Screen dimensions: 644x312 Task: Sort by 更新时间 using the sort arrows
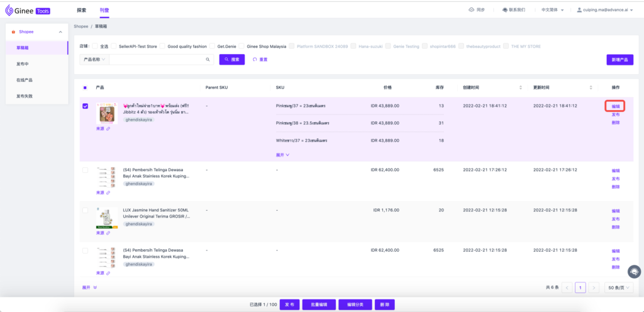coord(591,87)
